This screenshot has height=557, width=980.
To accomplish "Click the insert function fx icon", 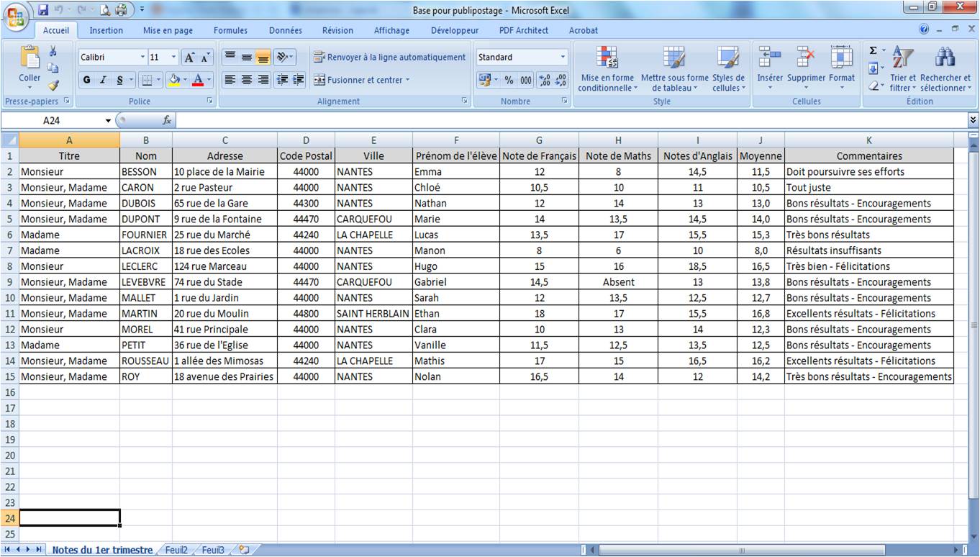I will pyautogui.click(x=167, y=120).
